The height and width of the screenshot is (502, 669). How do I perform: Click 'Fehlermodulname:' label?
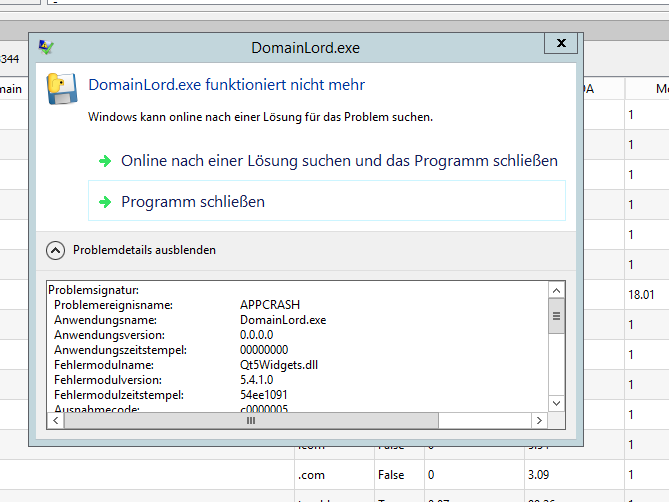104,365
